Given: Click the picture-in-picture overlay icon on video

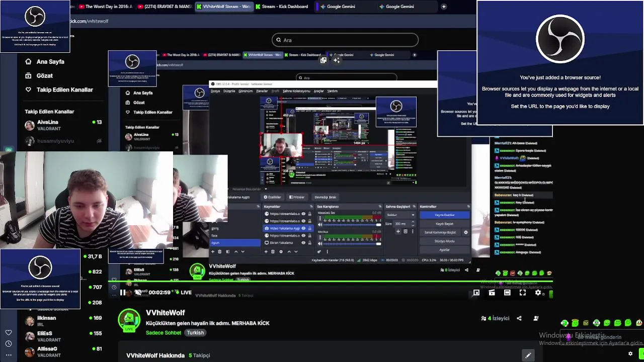Looking at the screenshot, I should click(x=324, y=60).
